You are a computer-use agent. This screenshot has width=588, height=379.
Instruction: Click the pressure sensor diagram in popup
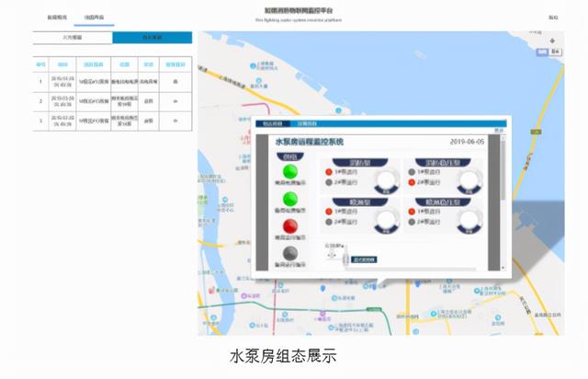coord(337,256)
